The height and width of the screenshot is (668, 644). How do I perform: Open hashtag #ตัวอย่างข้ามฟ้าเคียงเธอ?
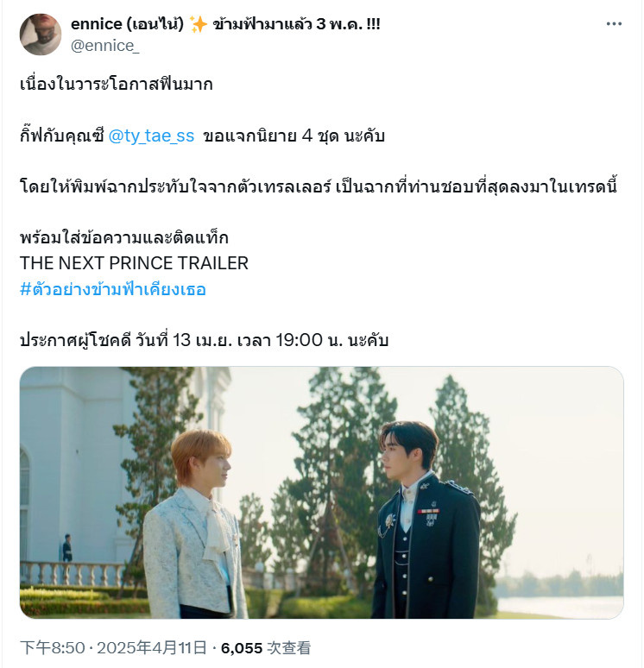click(x=113, y=289)
